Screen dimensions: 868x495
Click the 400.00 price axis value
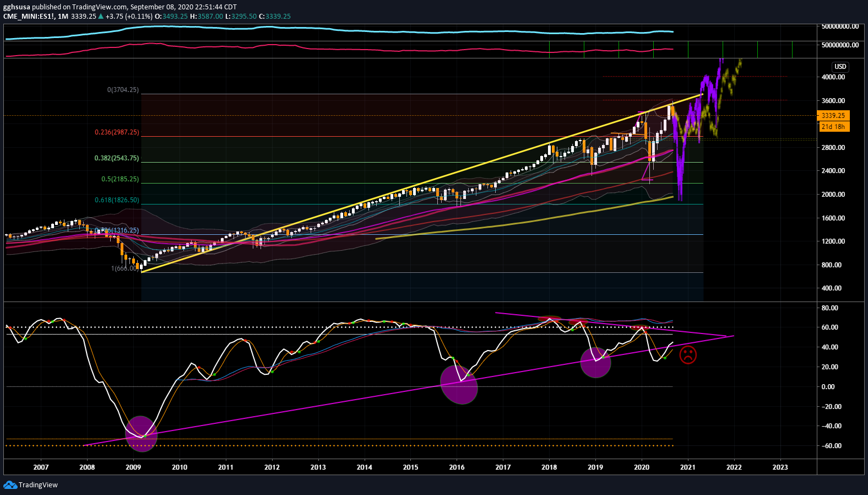(x=832, y=288)
